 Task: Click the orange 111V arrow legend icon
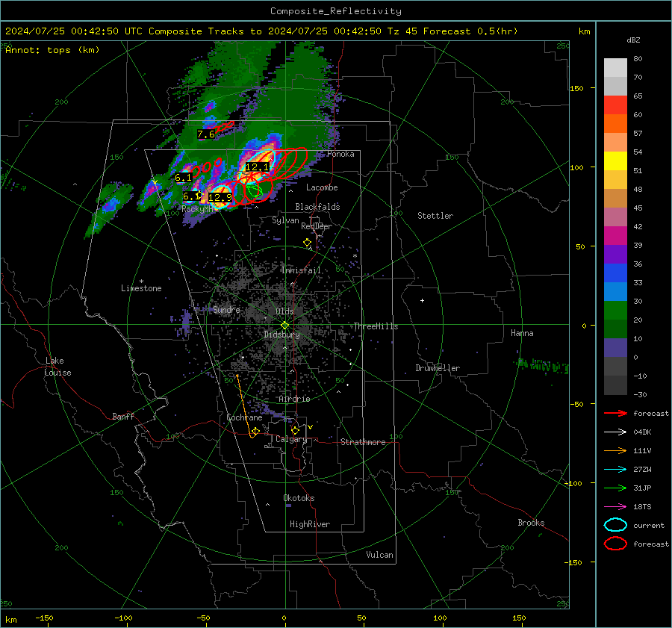pyautogui.click(x=615, y=450)
